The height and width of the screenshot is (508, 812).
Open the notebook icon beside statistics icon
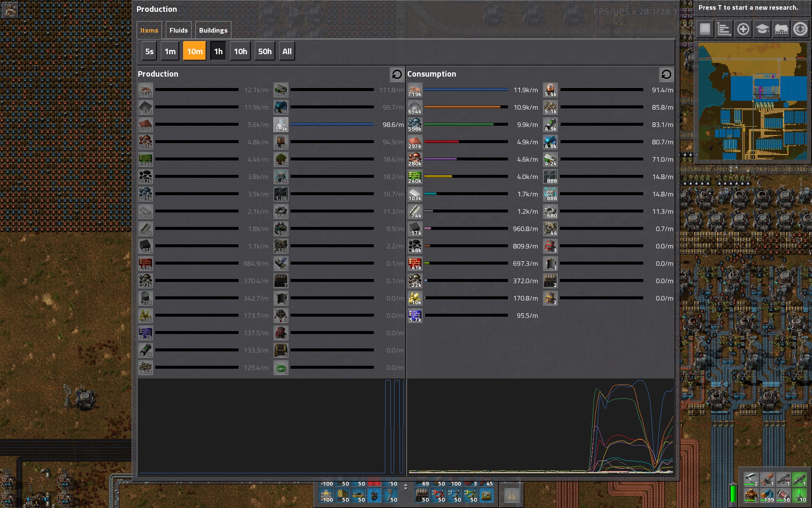pos(705,29)
